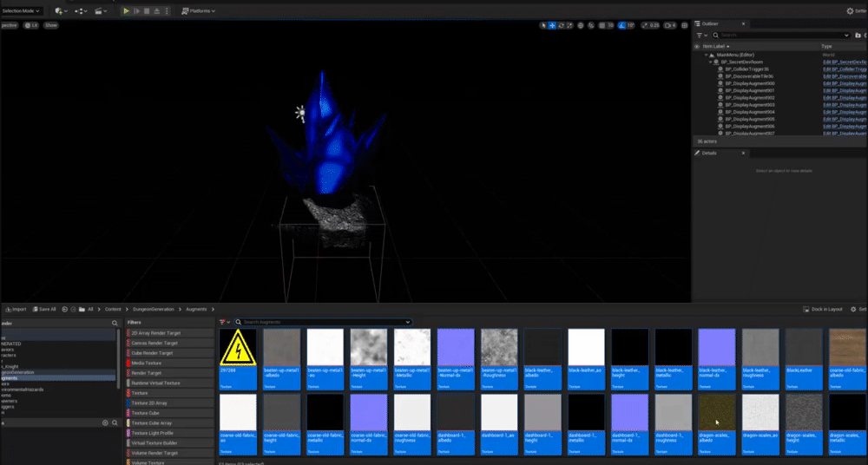Toggle the Texture Light Profile filter

tap(170, 433)
